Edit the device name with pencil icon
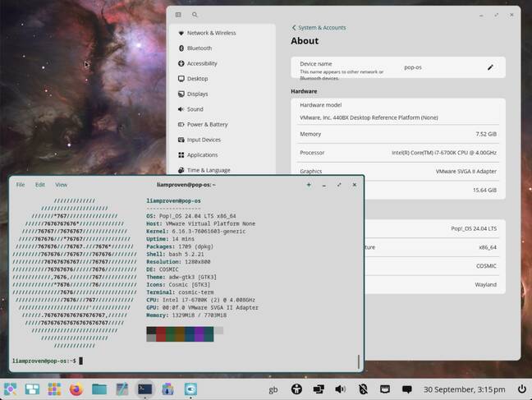The image size is (532, 400). (490, 67)
